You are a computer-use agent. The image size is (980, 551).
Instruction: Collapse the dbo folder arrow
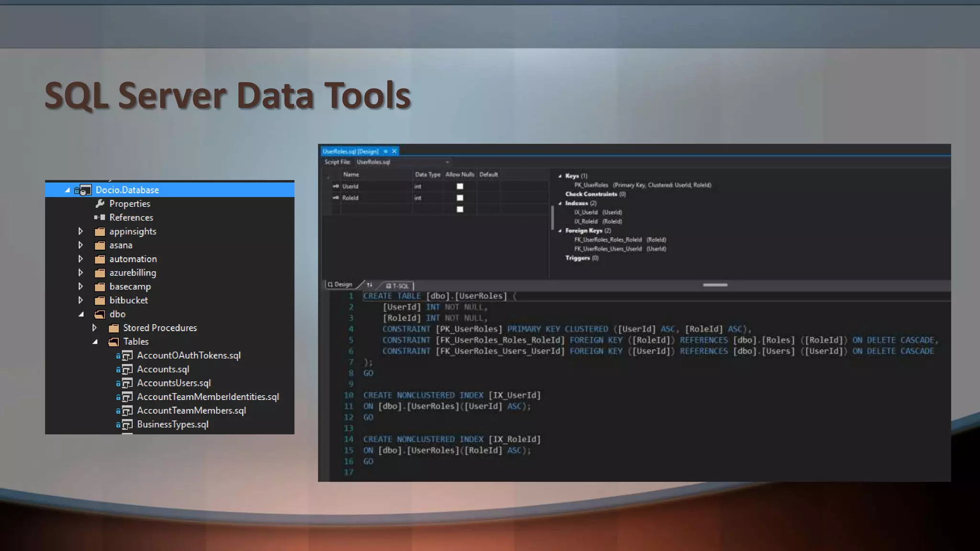(81, 314)
